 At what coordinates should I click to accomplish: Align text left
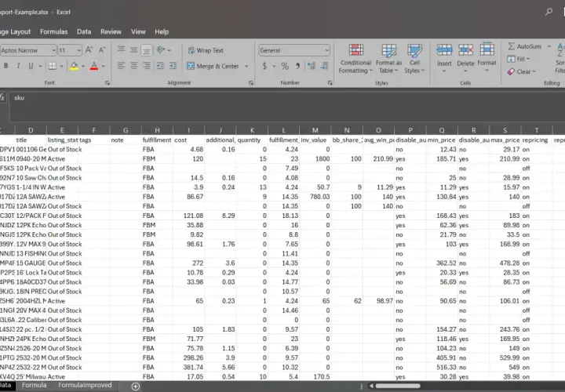pyautogui.click(x=121, y=66)
